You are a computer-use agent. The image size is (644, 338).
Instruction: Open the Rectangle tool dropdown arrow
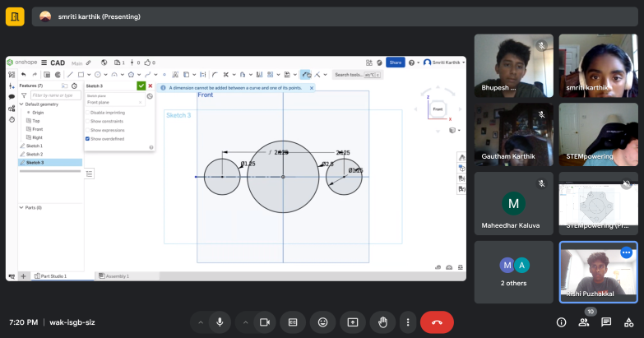coord(89,75)
